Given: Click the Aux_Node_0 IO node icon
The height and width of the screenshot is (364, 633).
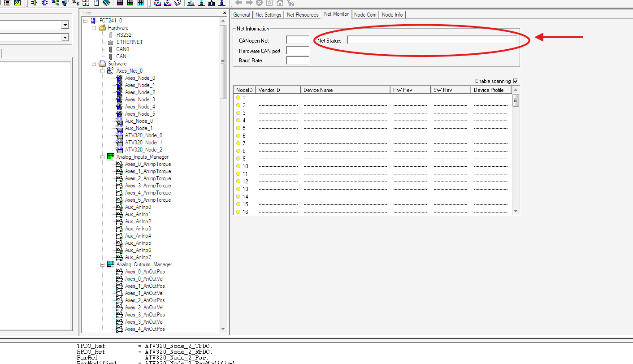Looking at the screenshot, I should pos(119,121).
